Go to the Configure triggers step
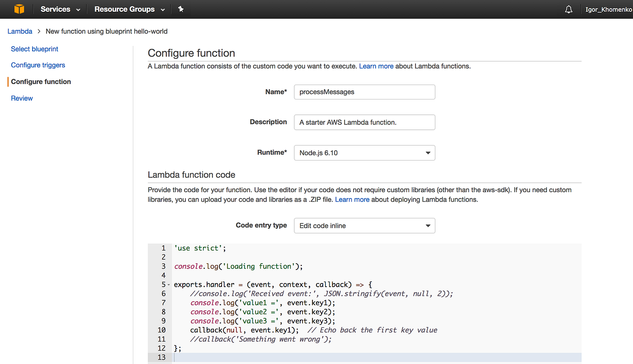The width and height of the screenshot is (633, 364). click(38, 65)
